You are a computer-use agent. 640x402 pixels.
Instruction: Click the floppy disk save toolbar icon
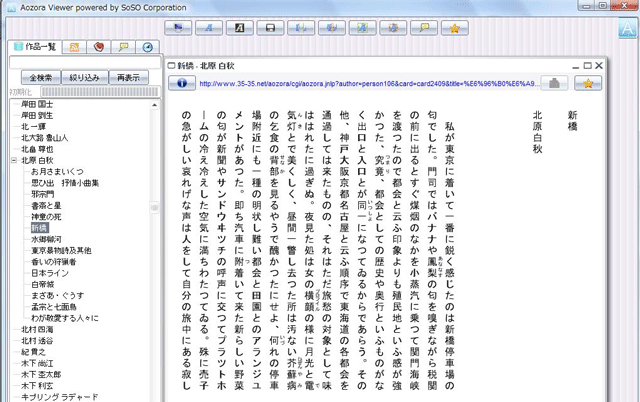[x=270, y=28]
